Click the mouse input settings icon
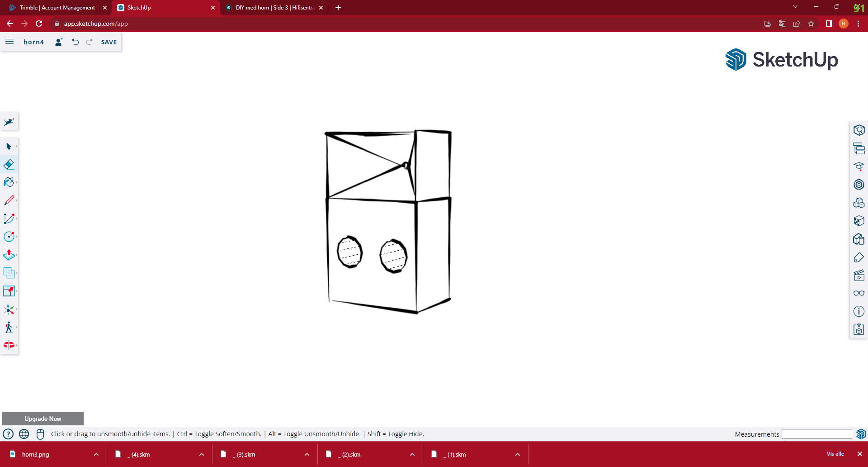This screenshot has width=868, height=467. pos(40,434)
